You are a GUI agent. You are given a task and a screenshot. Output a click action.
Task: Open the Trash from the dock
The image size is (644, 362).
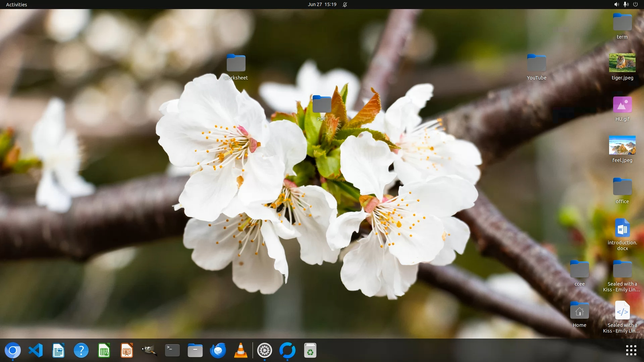coord(310,351)
